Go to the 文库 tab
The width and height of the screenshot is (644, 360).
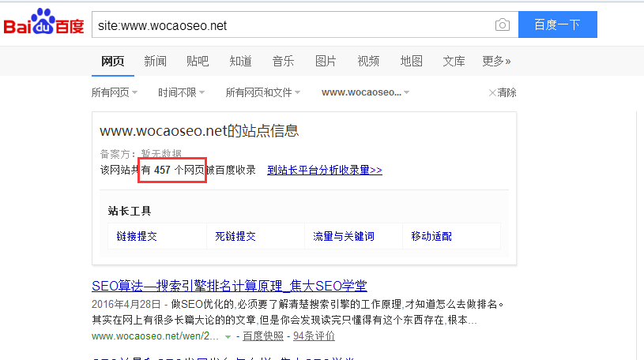click(454, 62)
